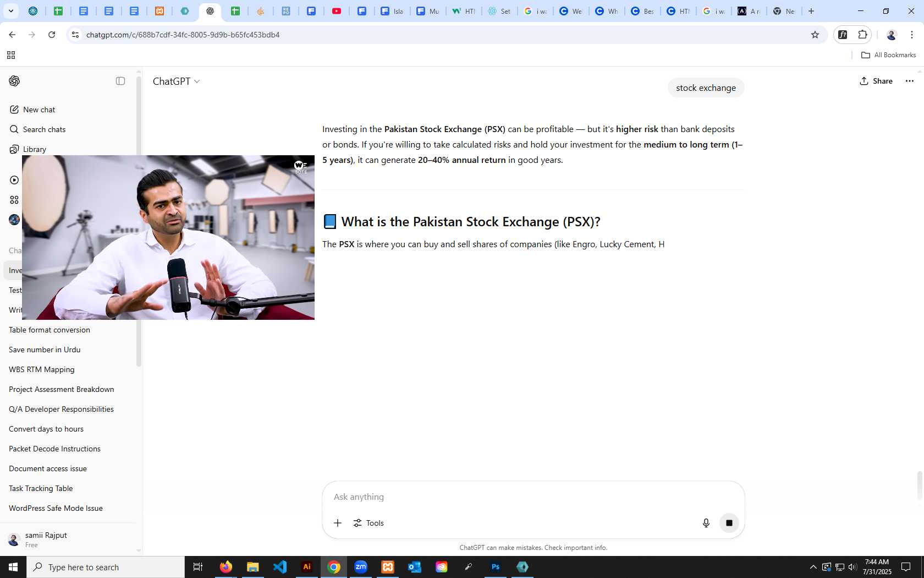The height and width of the screenshot is (578, 924).
Task: Open Task View on the taskbar
Action: click(198, 567)
